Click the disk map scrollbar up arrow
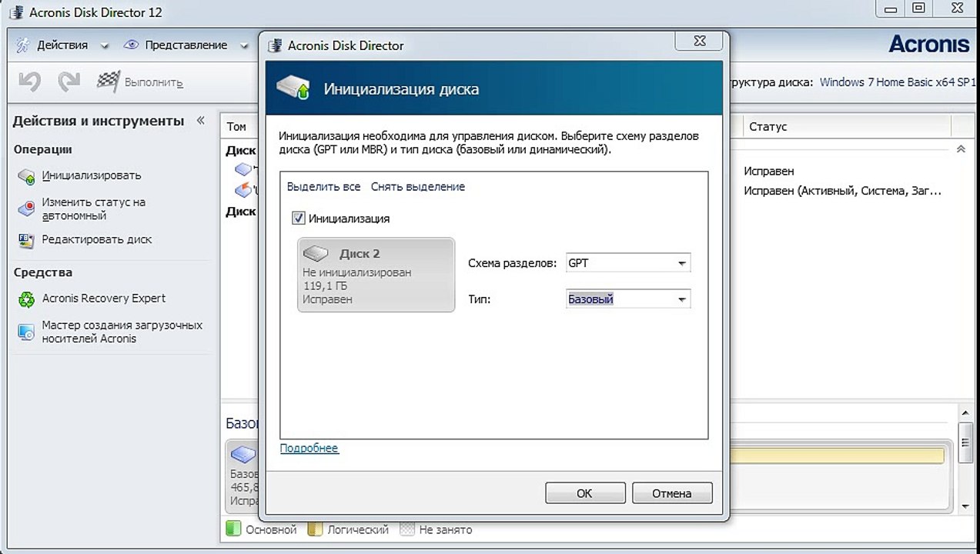 (x=966, y=415)
